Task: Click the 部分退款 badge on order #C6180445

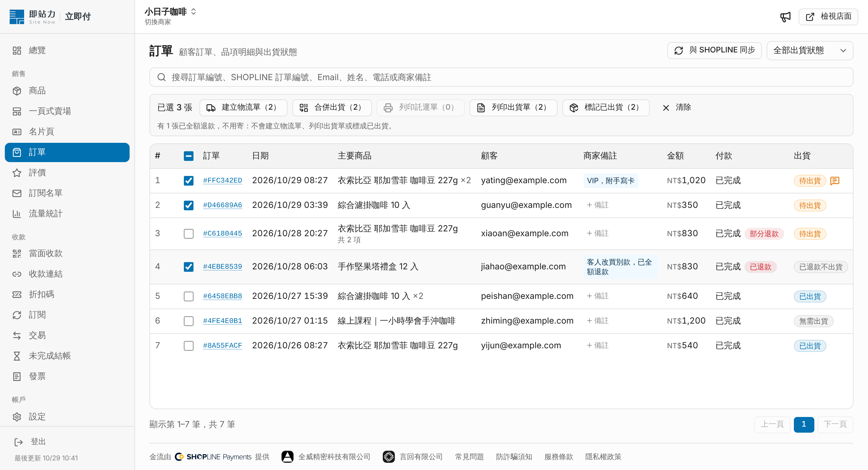Action: [764, 233]
